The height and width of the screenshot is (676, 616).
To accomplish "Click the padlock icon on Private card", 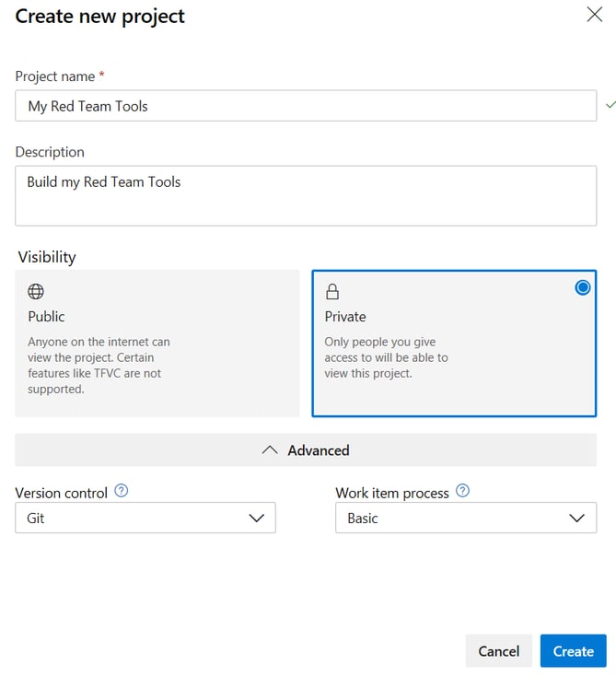I will tap(332, 292).
